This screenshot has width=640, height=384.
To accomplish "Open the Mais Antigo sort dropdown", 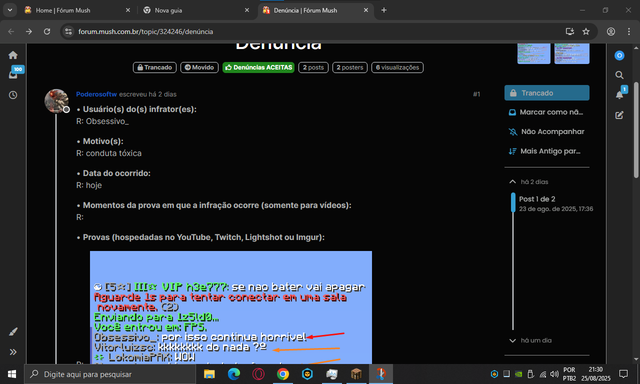I will tap(544, 151).
